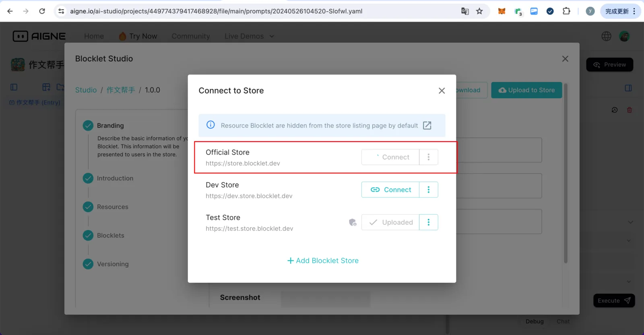Click the Uploaded button for Test Store
This screenshot has height=335, width=644.
390,222
